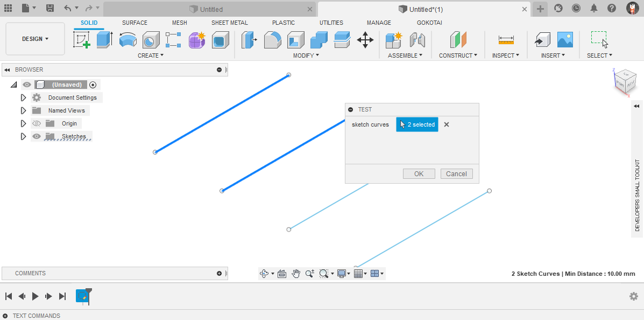
Task: Click the New Component icon
Action: [x=394, y=40]
